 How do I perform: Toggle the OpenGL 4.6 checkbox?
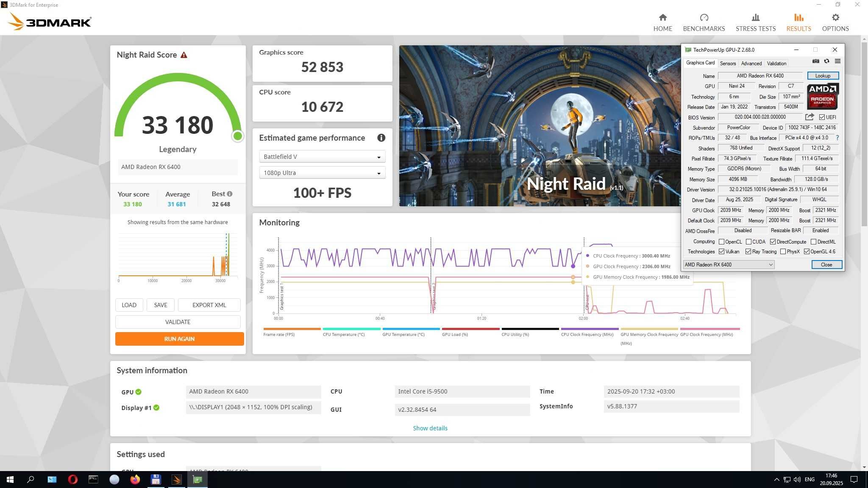click(807, 252)
